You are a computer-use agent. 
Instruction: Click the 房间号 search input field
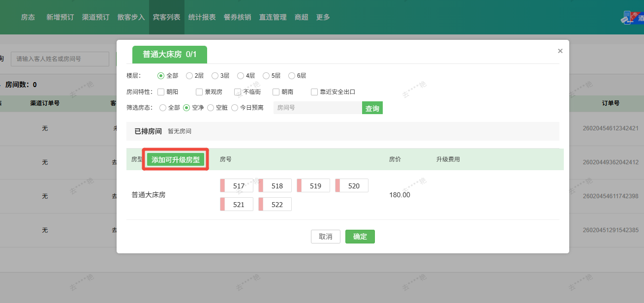tap(317, 108)
